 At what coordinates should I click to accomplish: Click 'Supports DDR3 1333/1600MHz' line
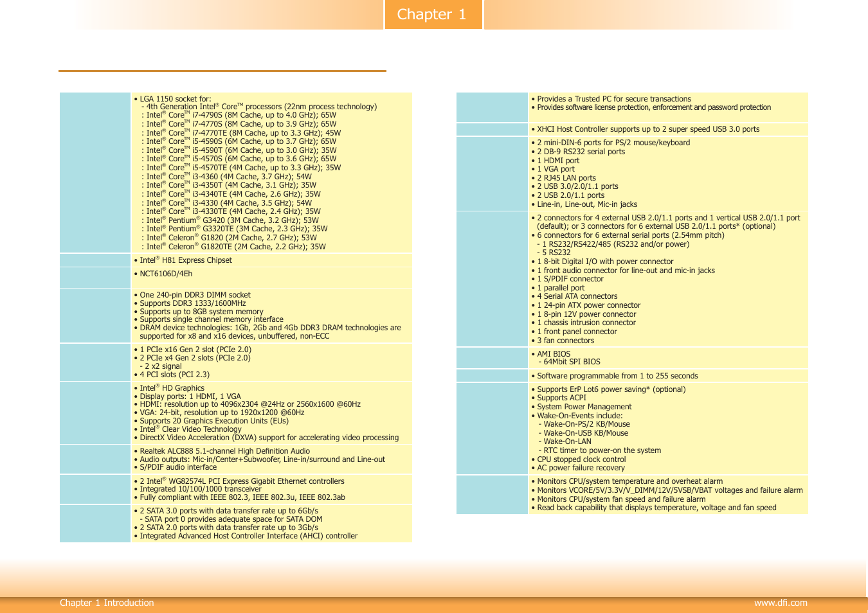(190, 303)
